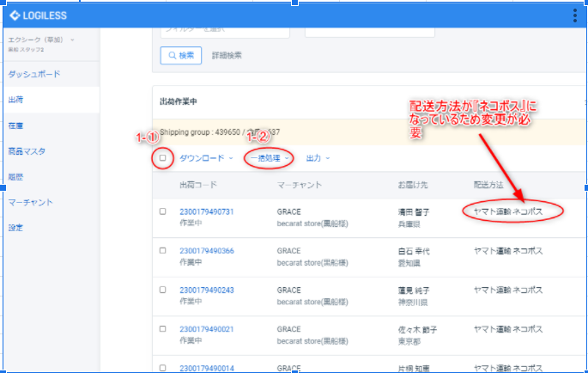
Task: Click ヤマト運輸 ネコポス in the 白石 幸代 row
Action: (508, 251)
